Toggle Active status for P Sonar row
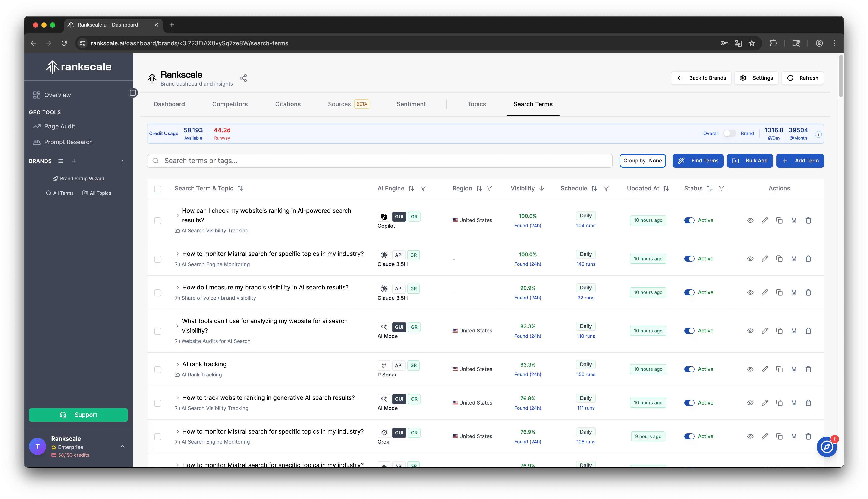 [689, 369]
